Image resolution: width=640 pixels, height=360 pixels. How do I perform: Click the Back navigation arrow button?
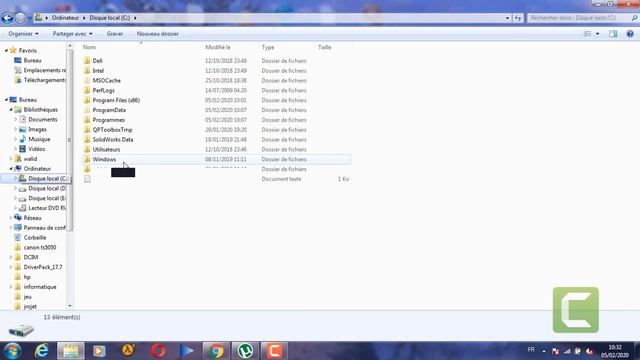(7, 18)
